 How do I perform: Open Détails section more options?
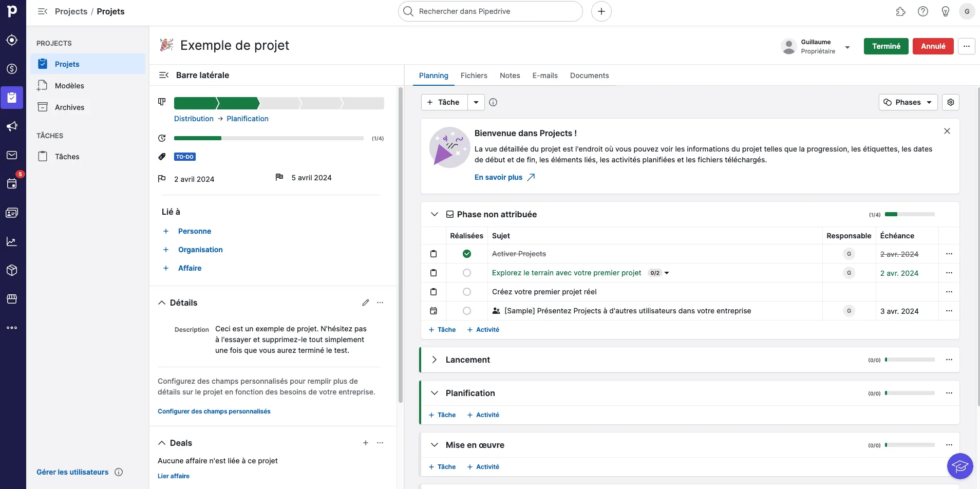click(380, 303)
